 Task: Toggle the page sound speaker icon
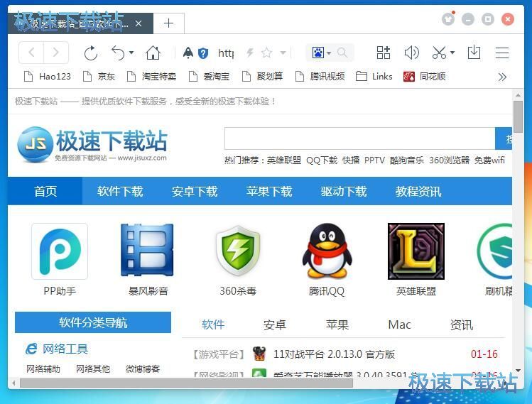pyautogui.click(x=411, y=53)
